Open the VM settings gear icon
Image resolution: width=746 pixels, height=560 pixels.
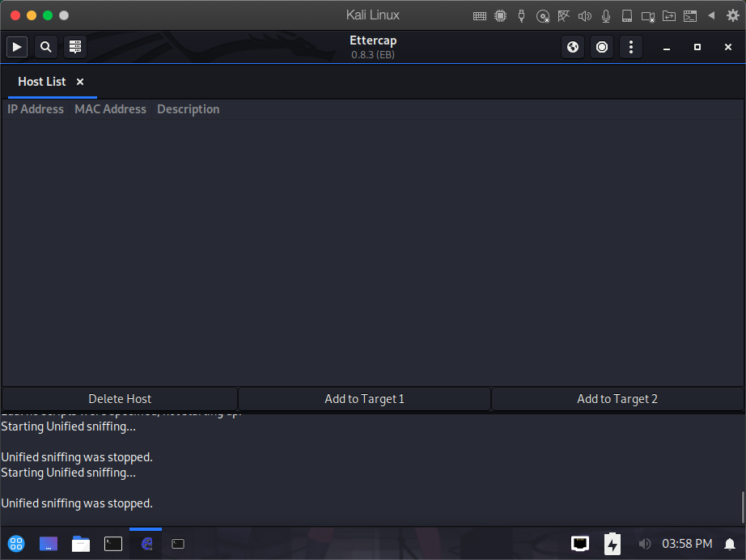(x=733, y=15)
